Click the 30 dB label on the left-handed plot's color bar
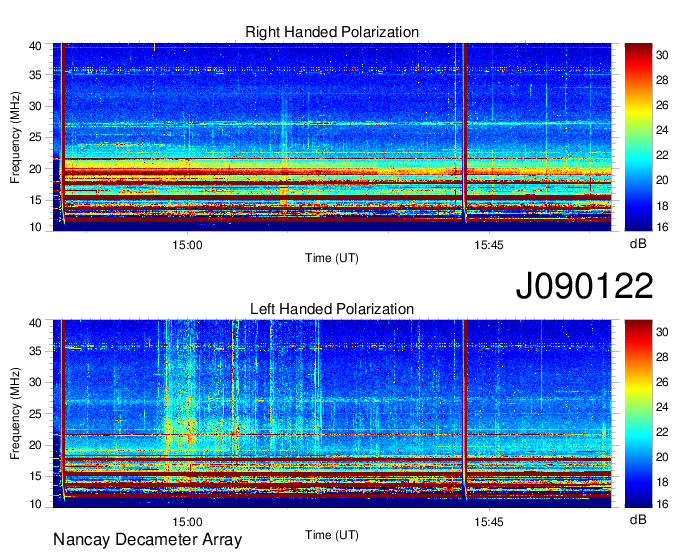 tap(662, 332)
